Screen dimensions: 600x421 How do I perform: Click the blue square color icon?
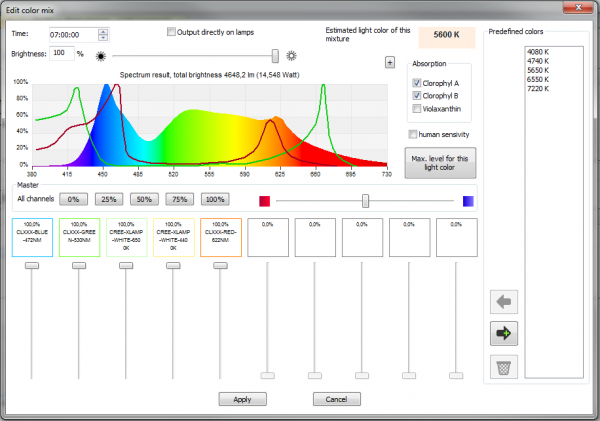pyautogui.click(x=468, y=200)
